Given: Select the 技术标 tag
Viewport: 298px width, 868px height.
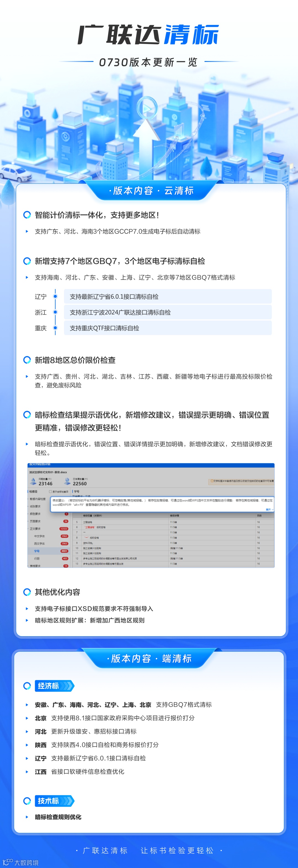Looking at the screenshot, I should point(54,801).
